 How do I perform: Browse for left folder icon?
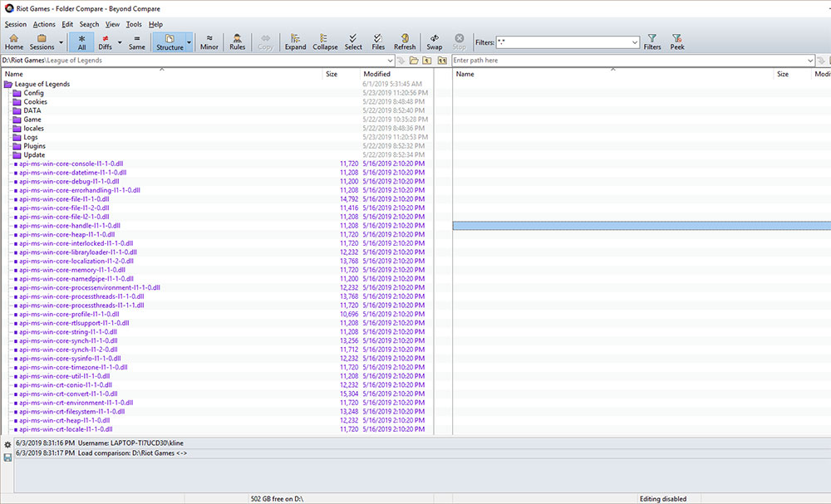pos(414,61)
